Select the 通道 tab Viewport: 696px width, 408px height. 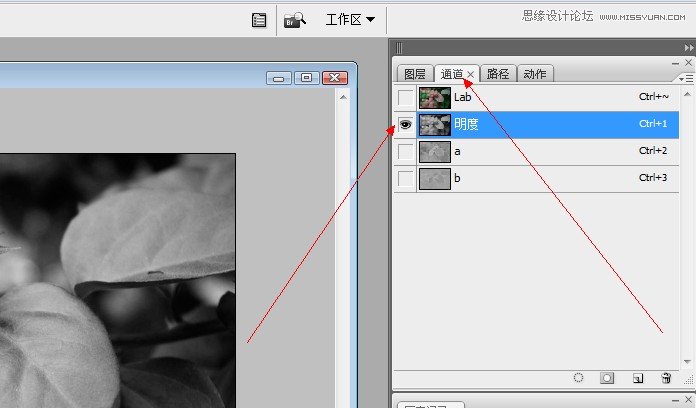[451, 74]
